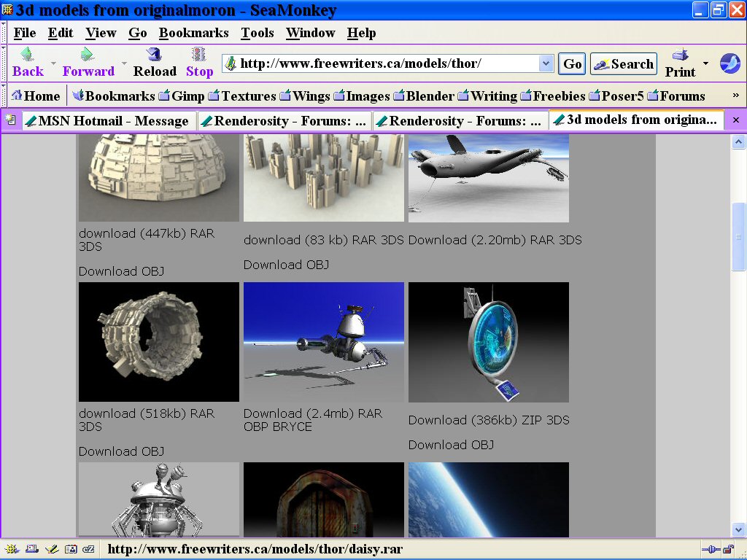Click the security lock icon in status bar
Image resolution: width=747 pixels, height=560 pixels.
click(x=728, y=549)
